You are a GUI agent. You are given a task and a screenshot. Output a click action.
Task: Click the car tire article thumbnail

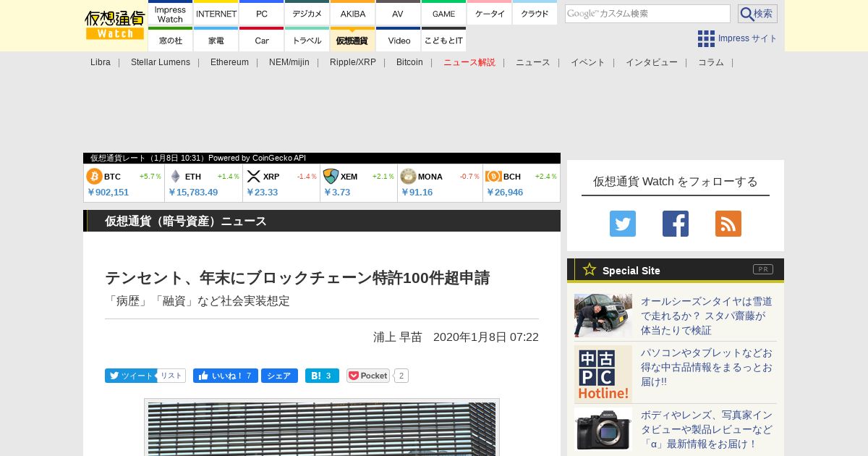click(603, 316)
